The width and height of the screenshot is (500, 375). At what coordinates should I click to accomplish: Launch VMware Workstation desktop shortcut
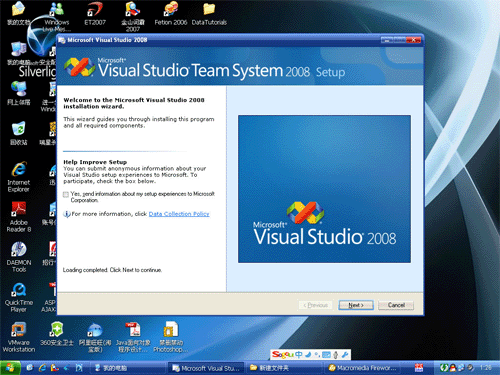pos(18,337)
